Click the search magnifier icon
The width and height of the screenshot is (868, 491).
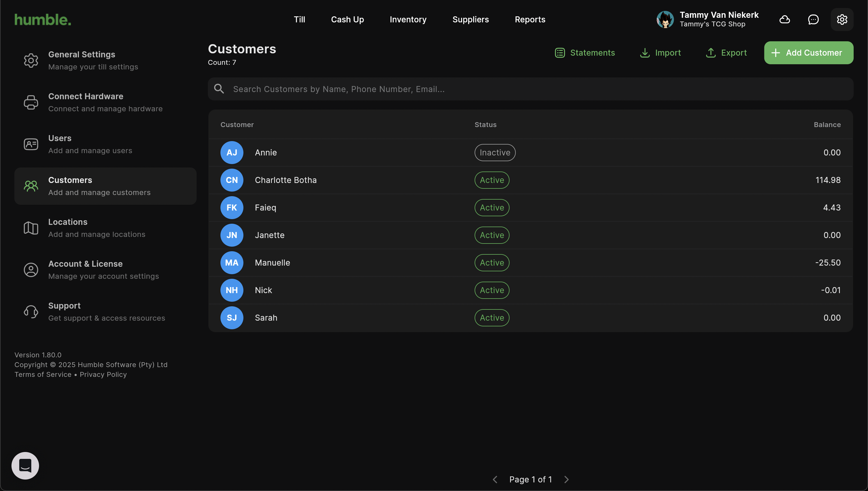pyautogui.click(x=219, y=89)
